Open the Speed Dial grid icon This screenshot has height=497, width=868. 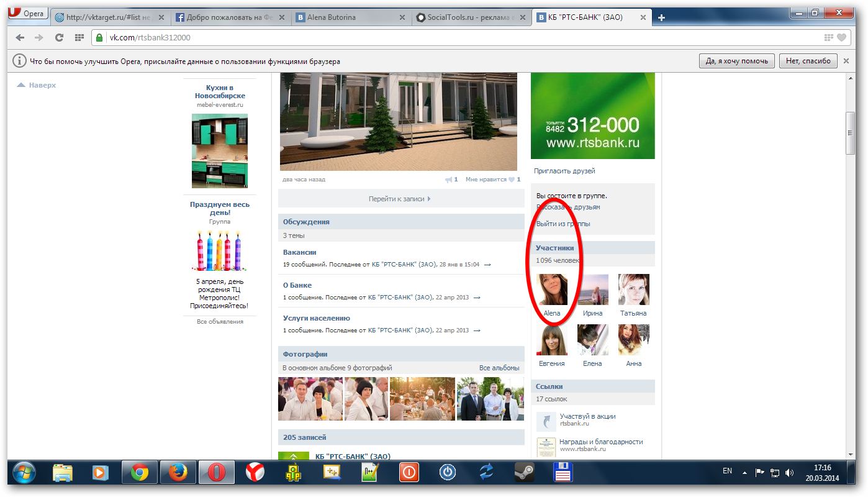tap(79, 37)
